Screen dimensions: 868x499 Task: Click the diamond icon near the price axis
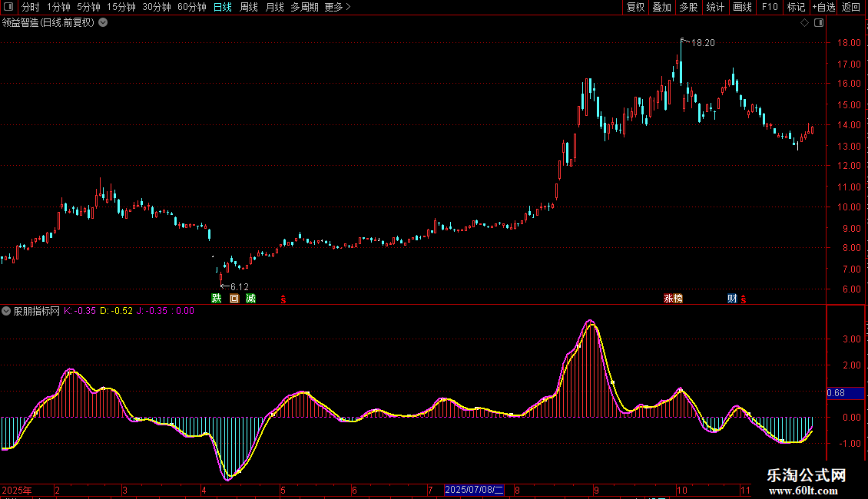tap(804, 23)
